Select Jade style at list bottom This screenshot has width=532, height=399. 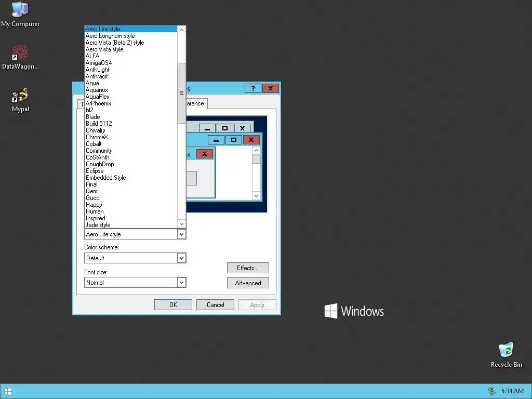(x=130, y=225)
